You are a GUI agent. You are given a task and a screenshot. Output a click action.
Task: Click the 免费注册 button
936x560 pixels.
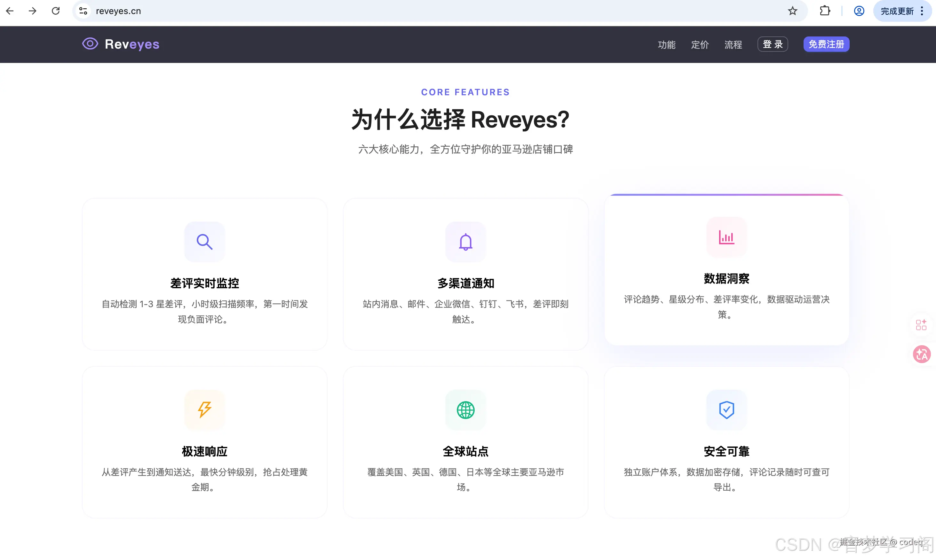(826, 44)
